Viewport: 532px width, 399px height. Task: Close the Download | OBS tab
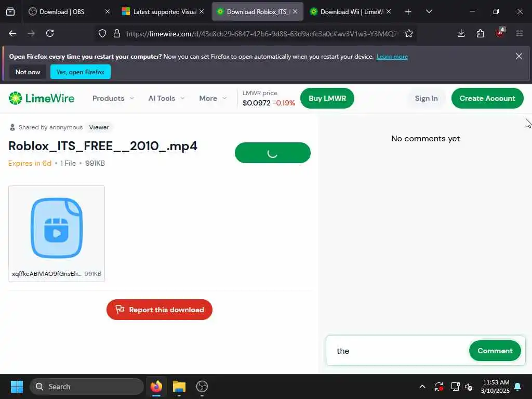tap(108, 11)
